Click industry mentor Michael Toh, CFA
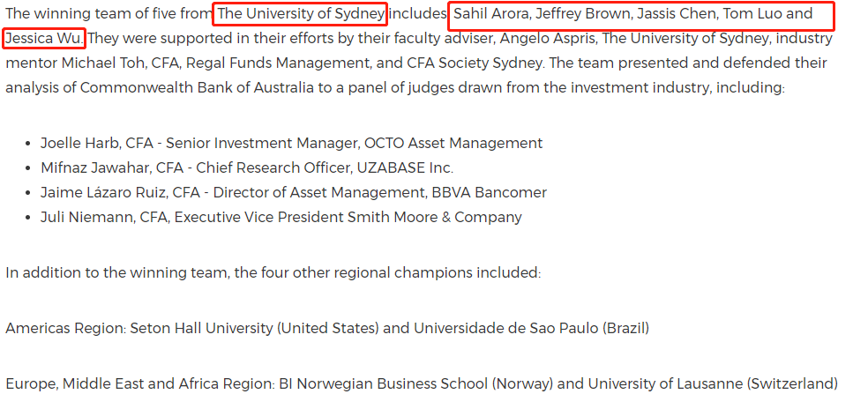Screen dimensions: 868x409 119,63
